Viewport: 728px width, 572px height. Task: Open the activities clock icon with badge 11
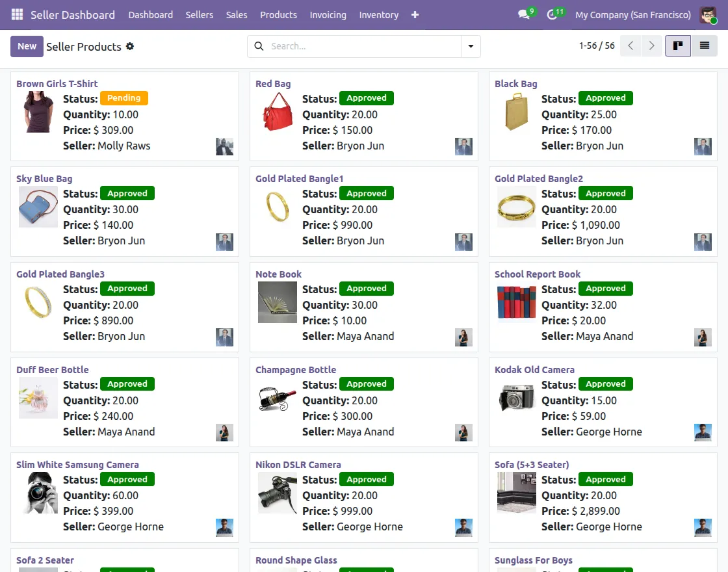[x=552, y=15]
